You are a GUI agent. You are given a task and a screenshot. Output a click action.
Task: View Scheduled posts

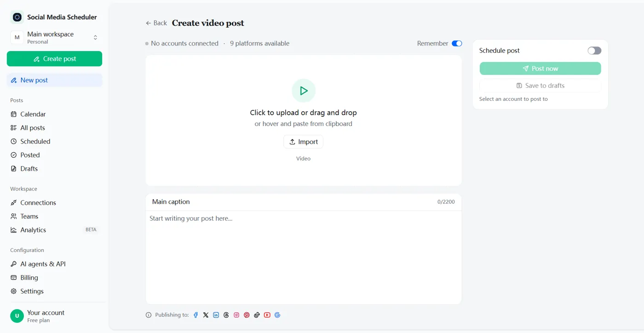pyautogui.click(x=54, y=141)
